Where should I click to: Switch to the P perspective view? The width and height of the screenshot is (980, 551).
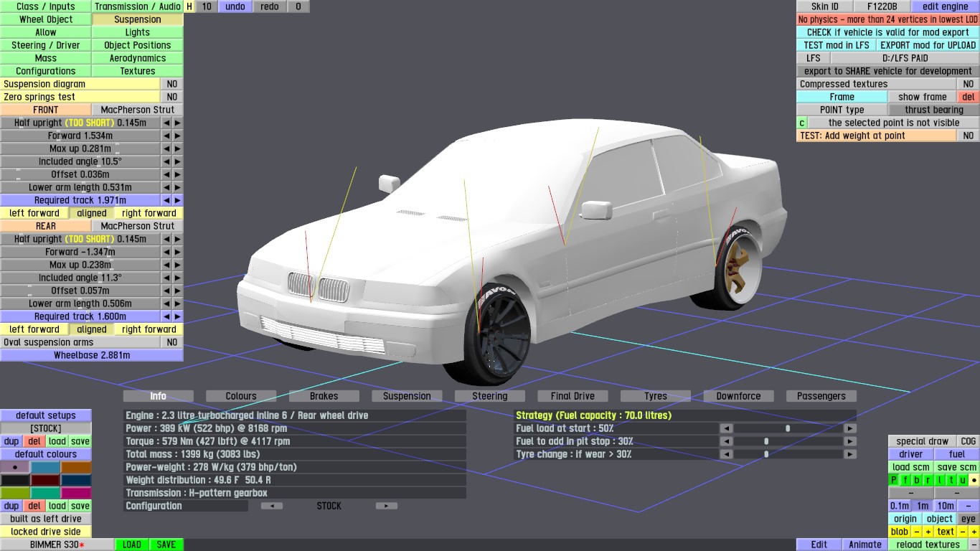894,480
